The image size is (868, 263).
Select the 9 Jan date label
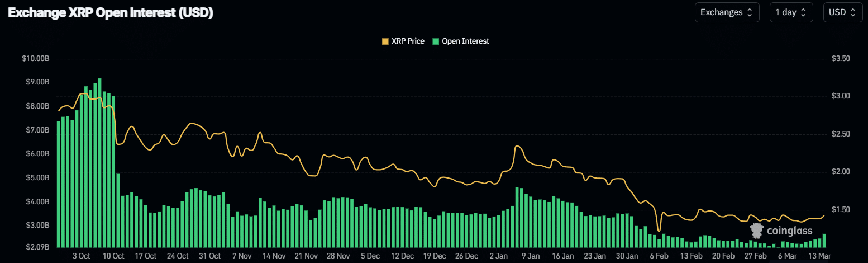coord(530,256)
